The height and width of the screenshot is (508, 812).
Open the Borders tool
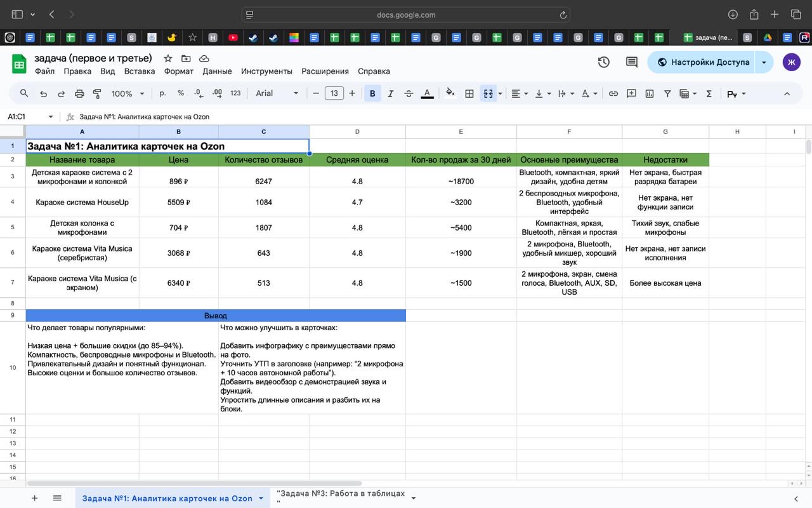tap(469, 93)
